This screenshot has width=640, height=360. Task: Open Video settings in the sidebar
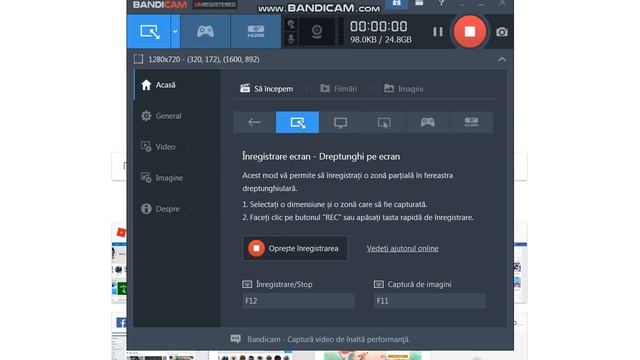177,147
